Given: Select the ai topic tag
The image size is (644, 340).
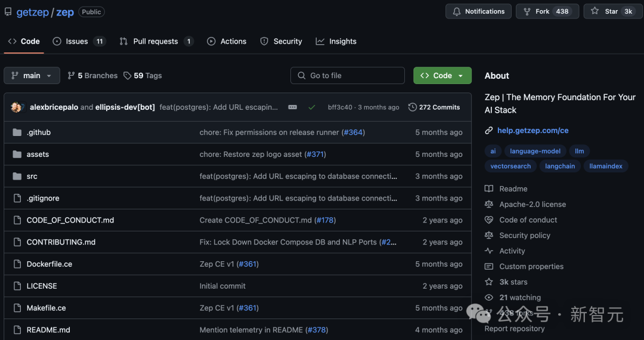Looking at the screenshot, I should (493, 151).
